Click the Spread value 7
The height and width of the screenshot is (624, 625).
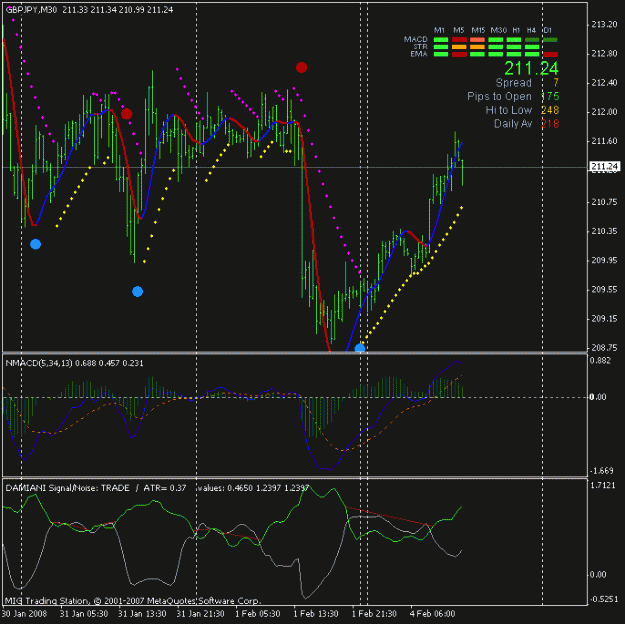point(556,83)
